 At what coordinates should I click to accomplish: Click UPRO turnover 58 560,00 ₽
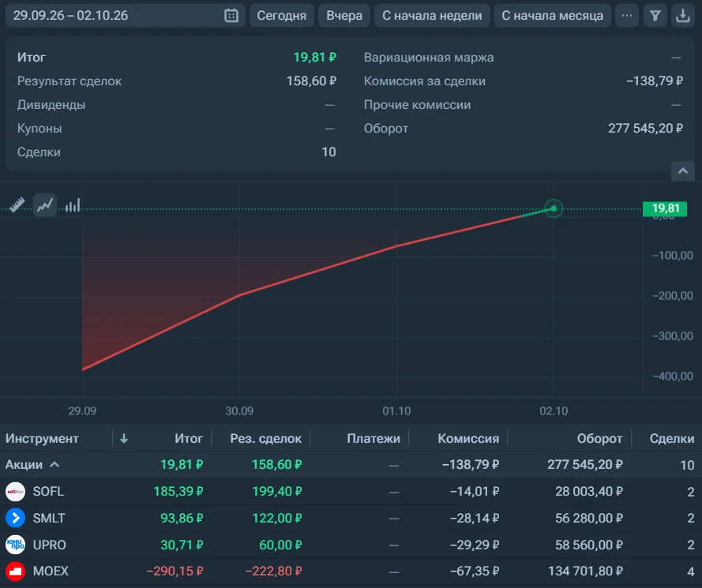[589, 545]
